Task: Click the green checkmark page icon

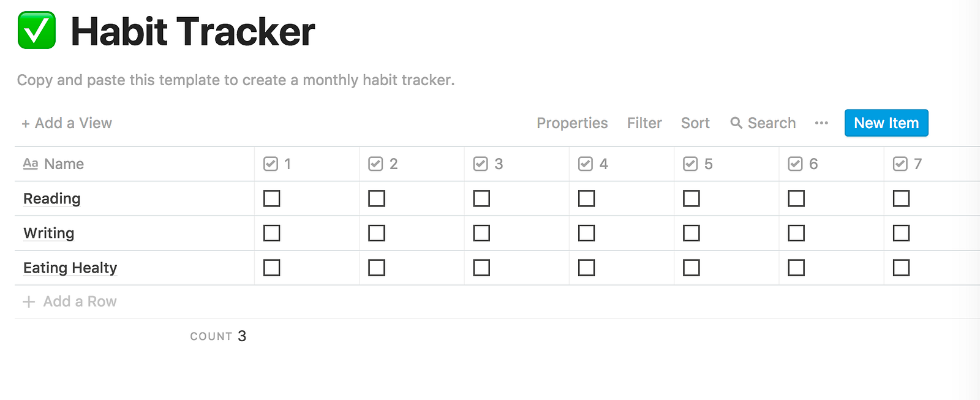Action: point(37,31)
